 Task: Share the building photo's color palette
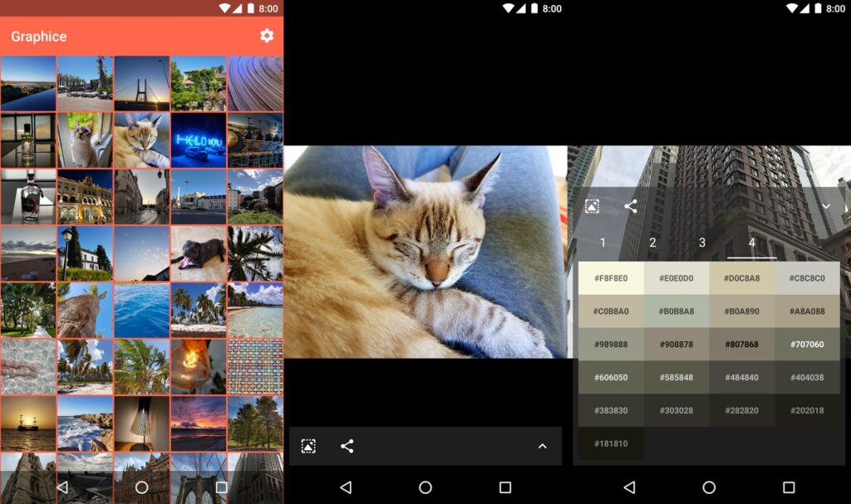[x=631, y=206]
